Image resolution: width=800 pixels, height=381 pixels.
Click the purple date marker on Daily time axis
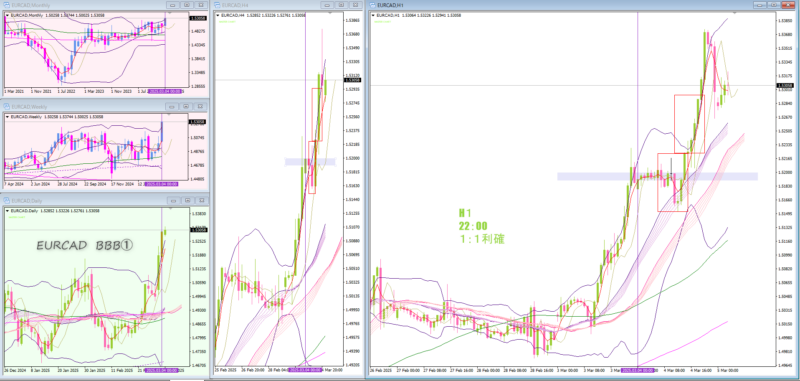coord(162,370)
